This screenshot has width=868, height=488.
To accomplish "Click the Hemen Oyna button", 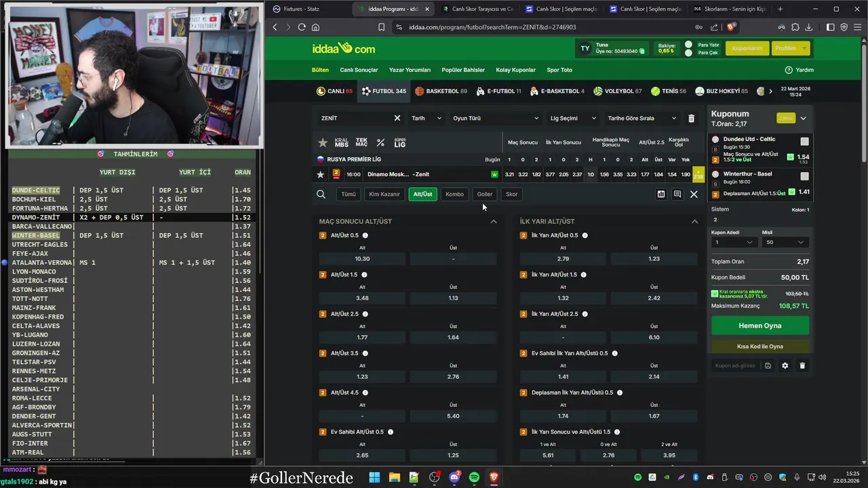I will [759, 326].
